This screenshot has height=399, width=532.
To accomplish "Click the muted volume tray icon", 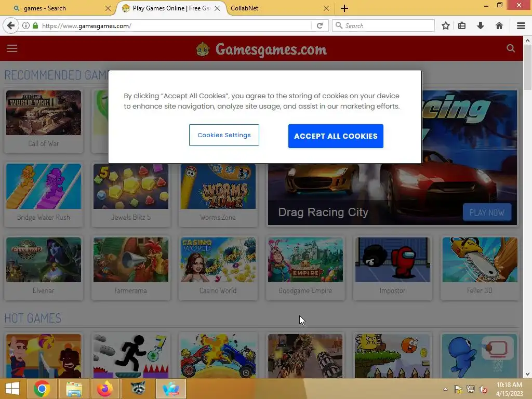I will (483, 389).
